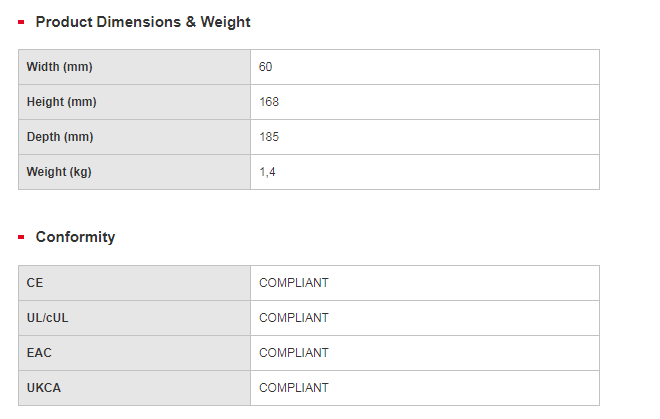Click the UKCA conformity label
Screen dimensions: 660x419
(x=43, y=388)
